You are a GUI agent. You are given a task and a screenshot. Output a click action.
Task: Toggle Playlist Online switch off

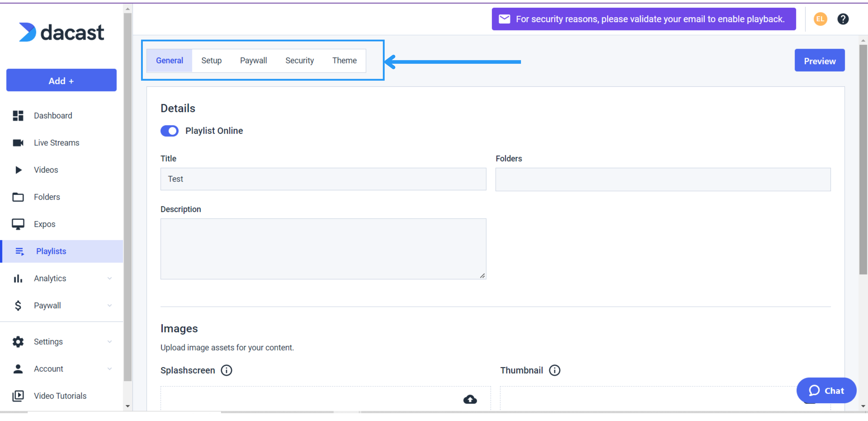pyautogui.click(x=170, y=131)
